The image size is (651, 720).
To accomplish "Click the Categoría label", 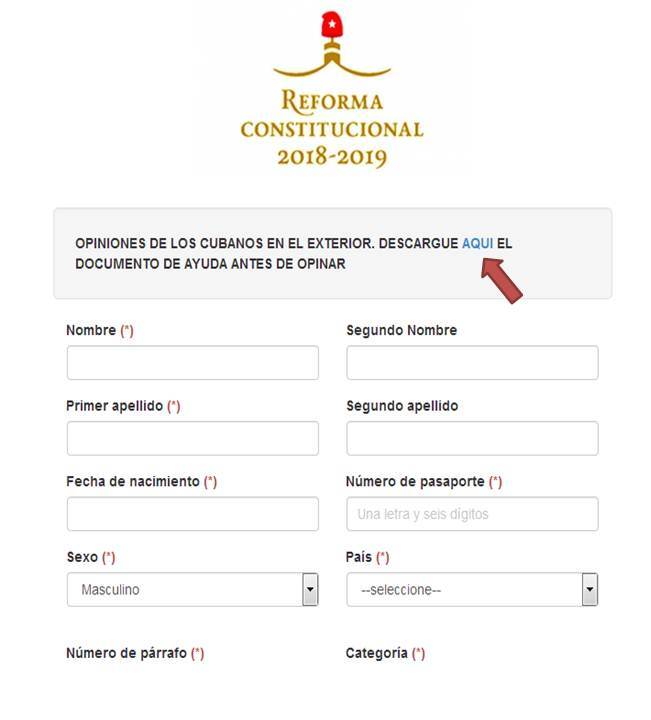I will click(376, 653).
